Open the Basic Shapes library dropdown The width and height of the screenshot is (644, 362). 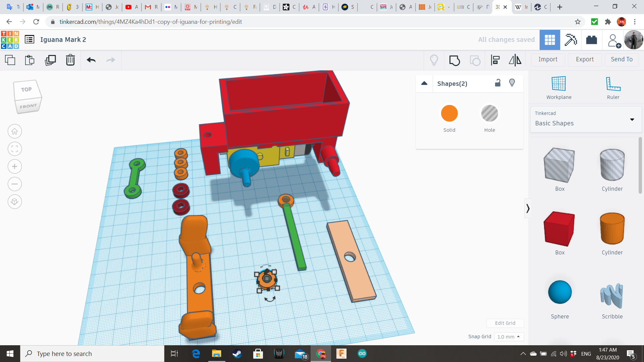point(632,120)
